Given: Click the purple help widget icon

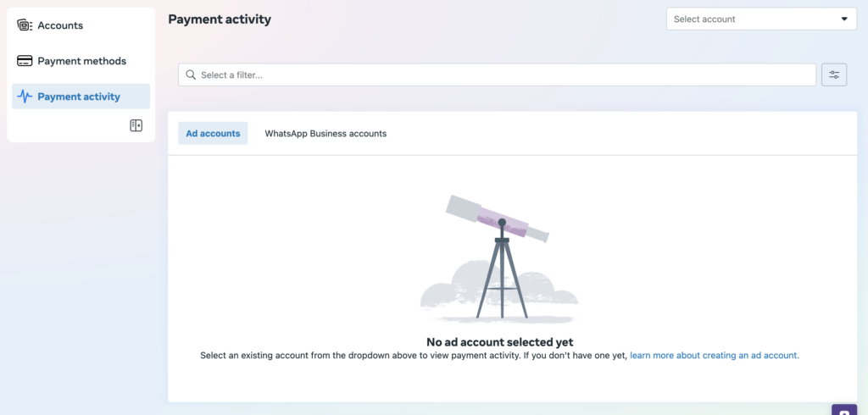Looking at the screenshot, I should [x=844, y=410].
